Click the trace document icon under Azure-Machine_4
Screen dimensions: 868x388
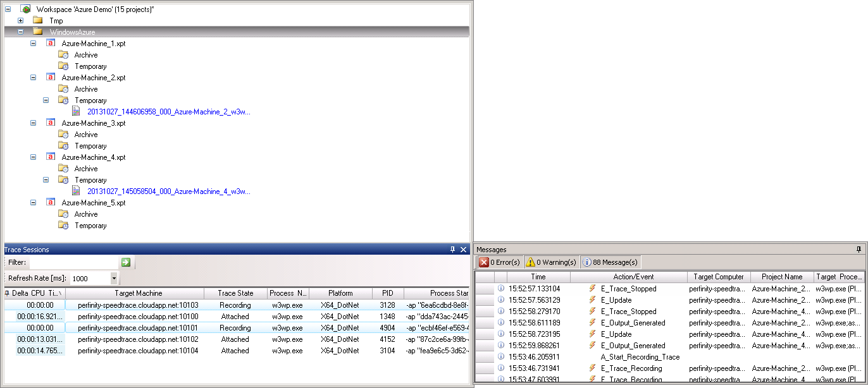pyautogui.click(x=76, y=191)
